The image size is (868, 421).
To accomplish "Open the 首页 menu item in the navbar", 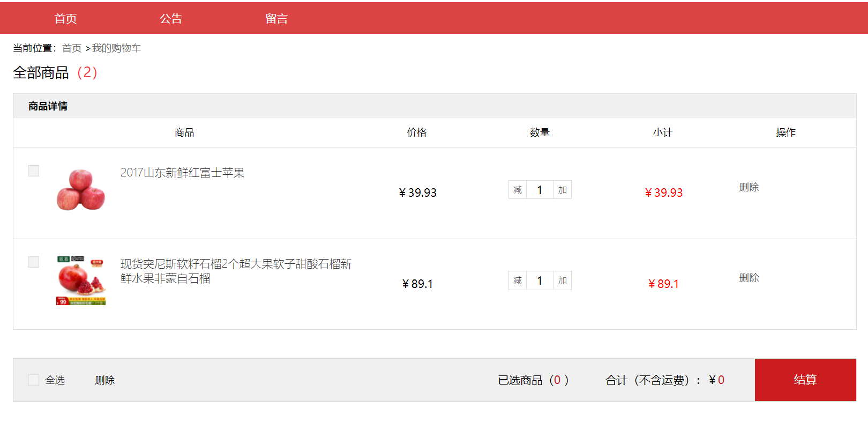I will [65, 18].
